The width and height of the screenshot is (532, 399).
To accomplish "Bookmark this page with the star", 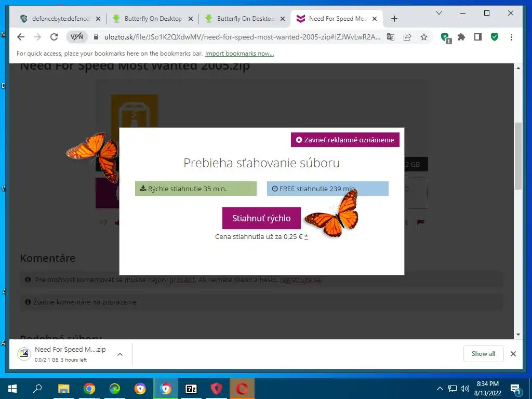I will click(x=424, y=37).
